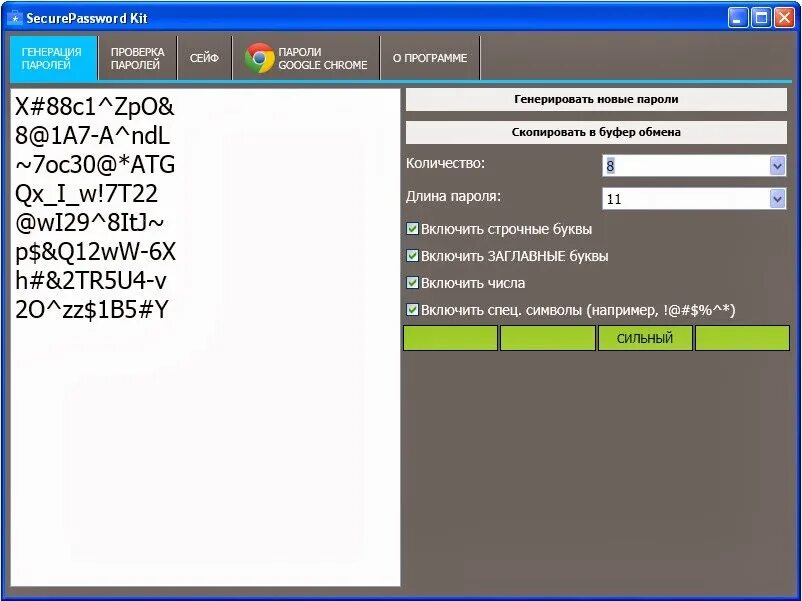
Task: Click the Google Chrome logo icon
Action: pyautogui.click(x=260, y=58)
